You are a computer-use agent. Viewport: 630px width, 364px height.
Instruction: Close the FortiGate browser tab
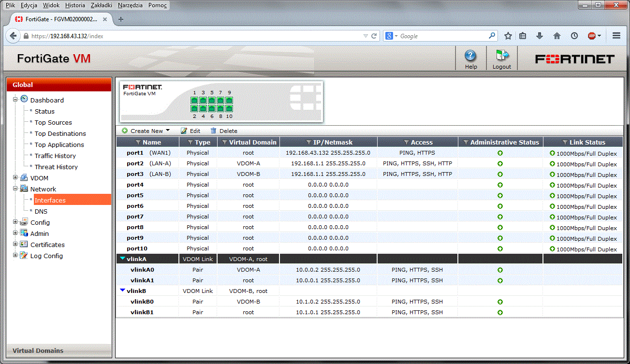click(105, 19)
